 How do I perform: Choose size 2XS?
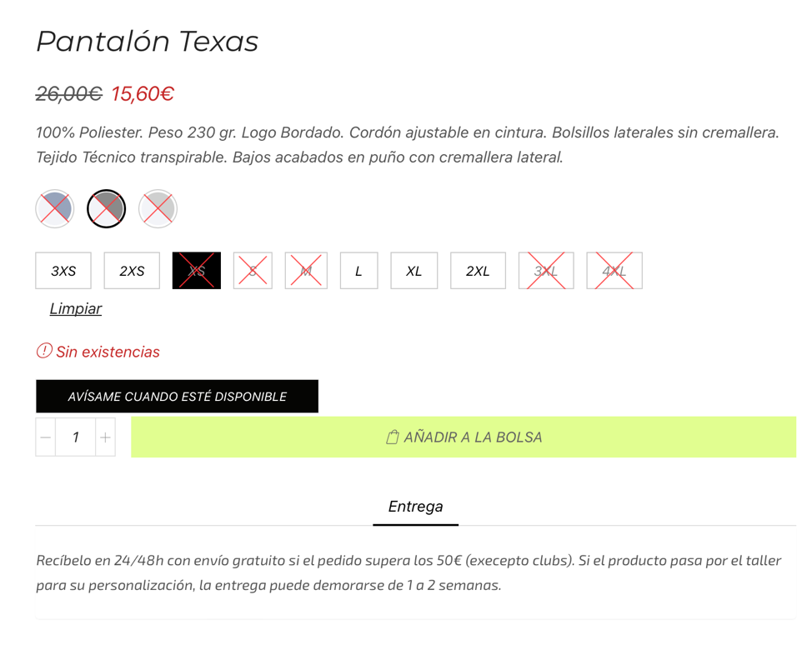[132, 271]
